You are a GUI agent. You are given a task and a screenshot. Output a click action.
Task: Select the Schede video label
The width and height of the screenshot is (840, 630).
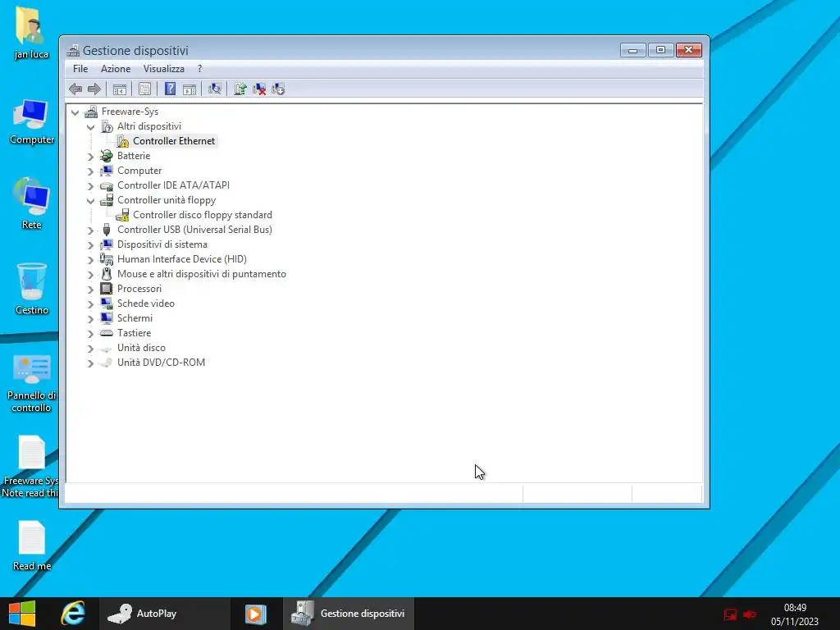pyautogui.click(x=146, y=304)
